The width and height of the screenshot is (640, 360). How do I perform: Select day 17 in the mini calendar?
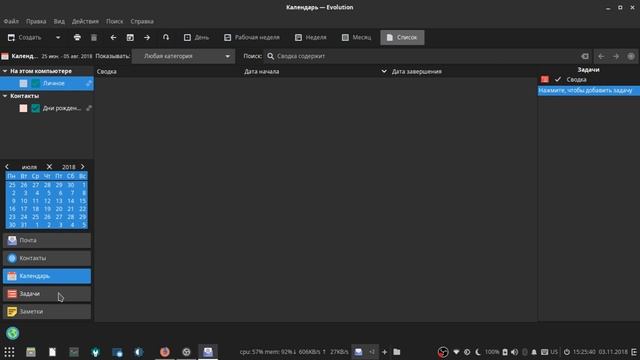(24, 209)
